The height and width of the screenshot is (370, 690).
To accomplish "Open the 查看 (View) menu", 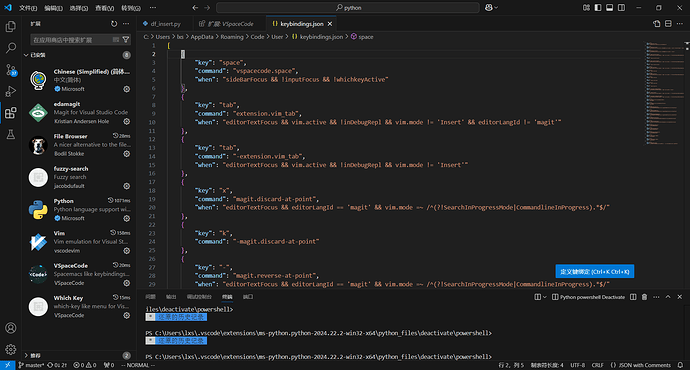I will (104, 8).
